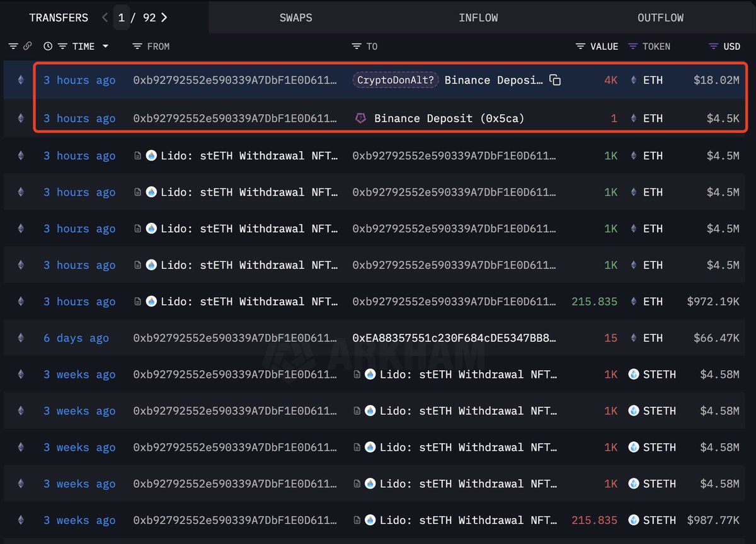
Task: Click the 15 ETH value cell
Action: pyautogui.click(x=610, y=338)
